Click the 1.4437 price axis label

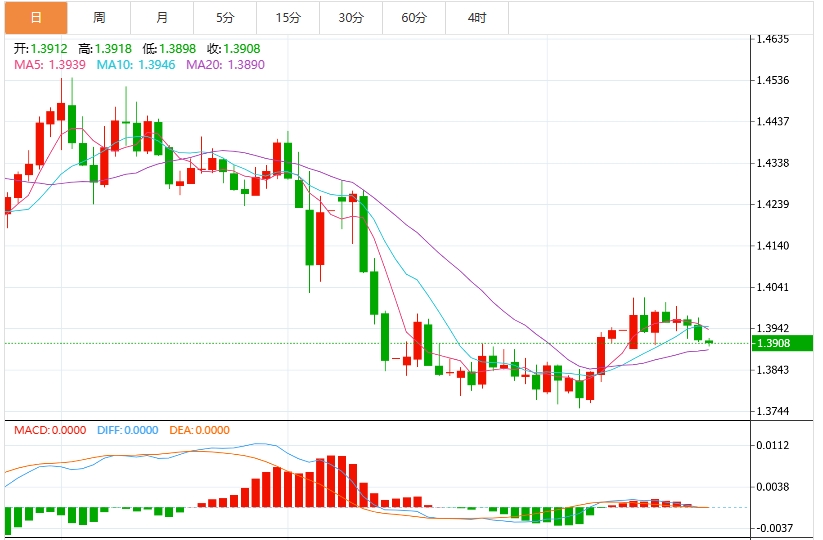click(x=773, y=121)
